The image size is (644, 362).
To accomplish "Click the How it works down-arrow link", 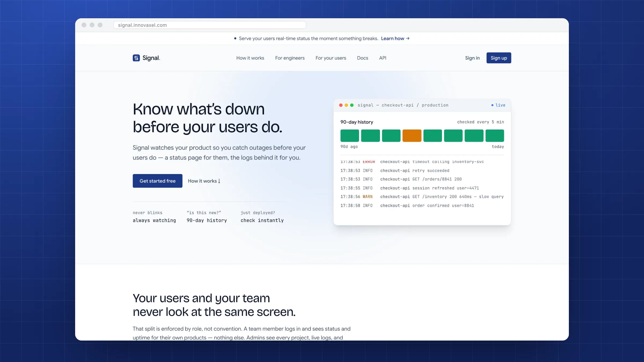I will tap(204, 181).
